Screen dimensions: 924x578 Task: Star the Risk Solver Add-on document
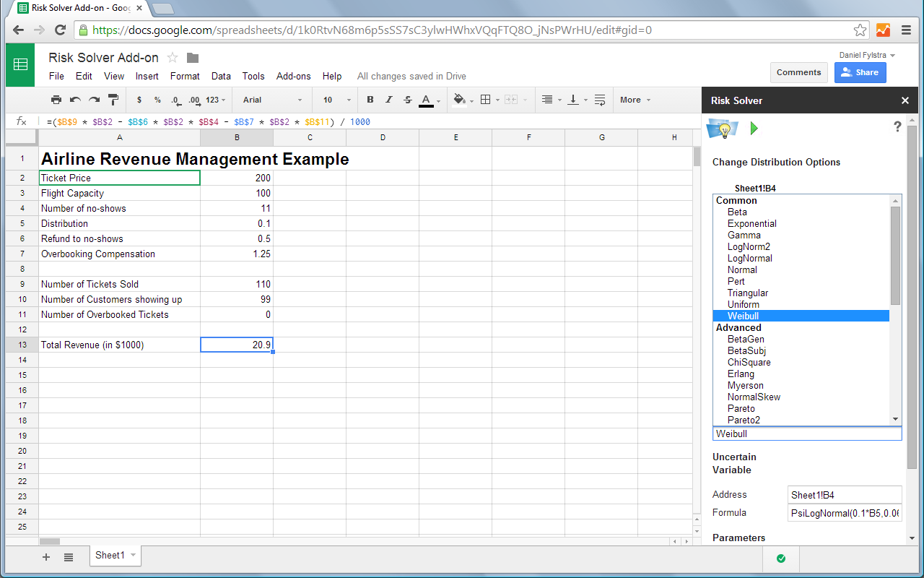173,58
